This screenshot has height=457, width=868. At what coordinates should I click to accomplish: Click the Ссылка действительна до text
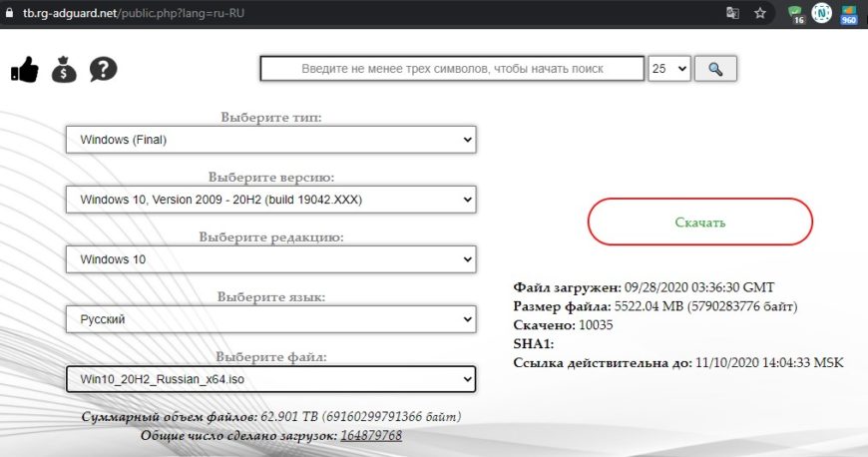coord(678,363)
